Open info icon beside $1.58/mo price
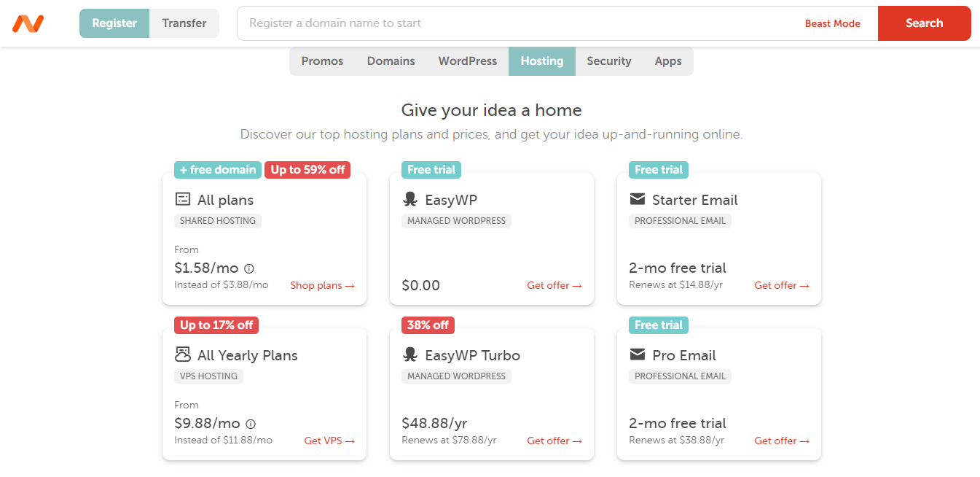980x477 pixels. 249,268
